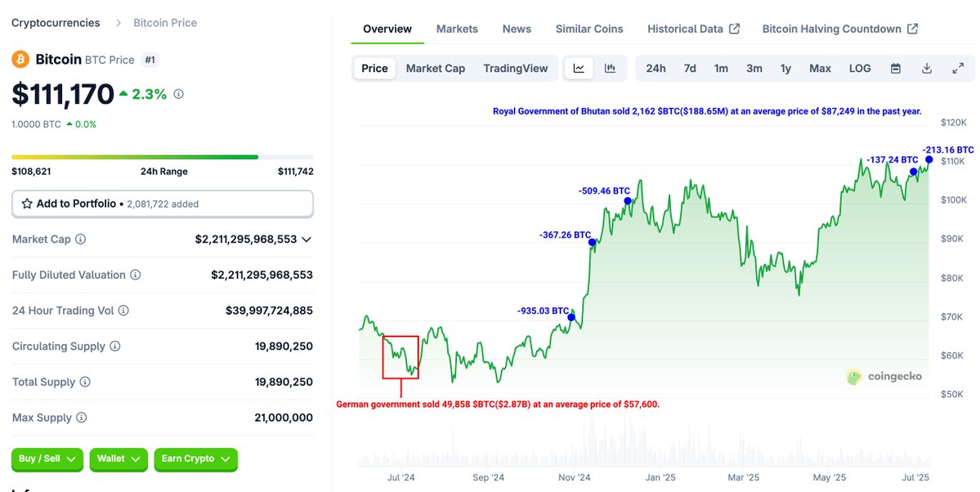Expand the Market Cap value chevron
Screen dimensions: 980x492
[x=307, y=239]
